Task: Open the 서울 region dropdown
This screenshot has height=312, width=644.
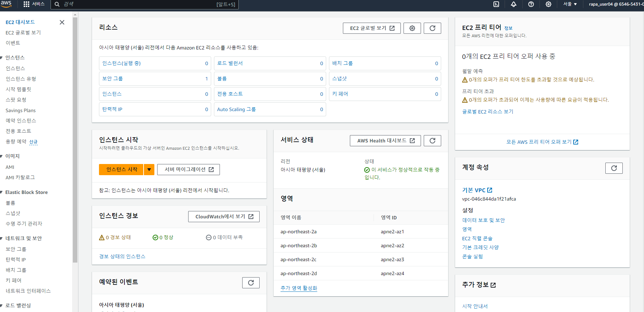Action: pyautogui.click(x=570, y=4)
